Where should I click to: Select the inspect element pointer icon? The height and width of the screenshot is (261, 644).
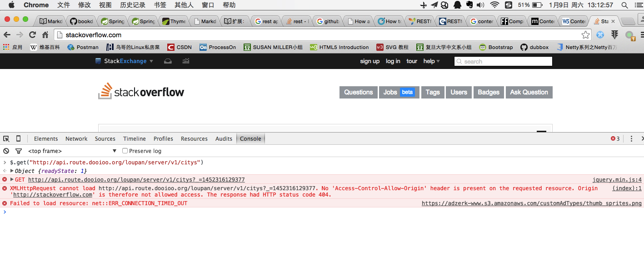click(6, 138)
